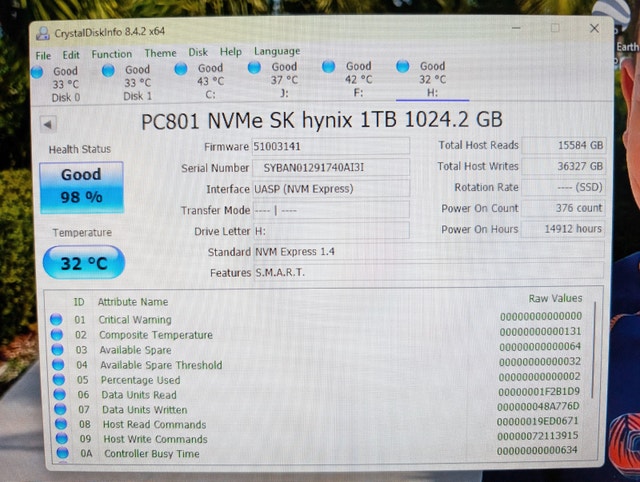Click the Percentage Used status orb

59,380
